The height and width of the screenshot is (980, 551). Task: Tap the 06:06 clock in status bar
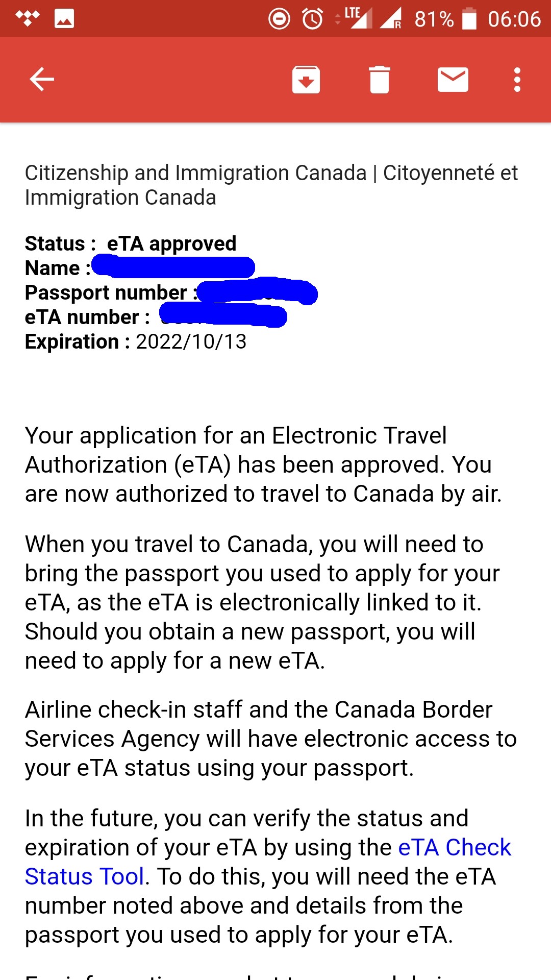(x=514, y=19)
